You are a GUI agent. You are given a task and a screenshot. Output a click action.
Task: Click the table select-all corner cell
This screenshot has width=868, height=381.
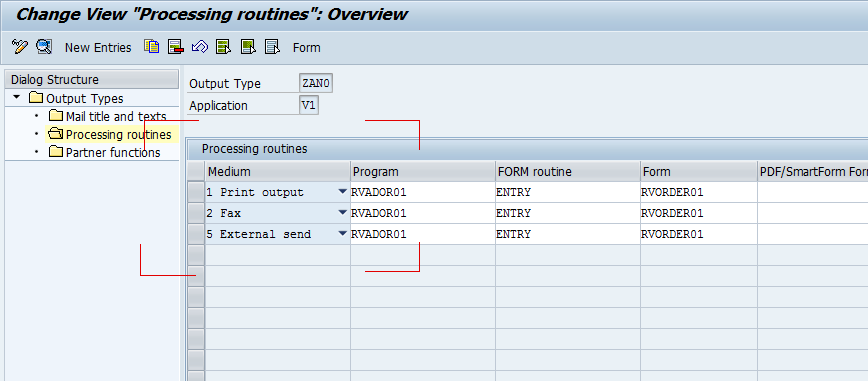pyautogui.click(x=196, y=172)
